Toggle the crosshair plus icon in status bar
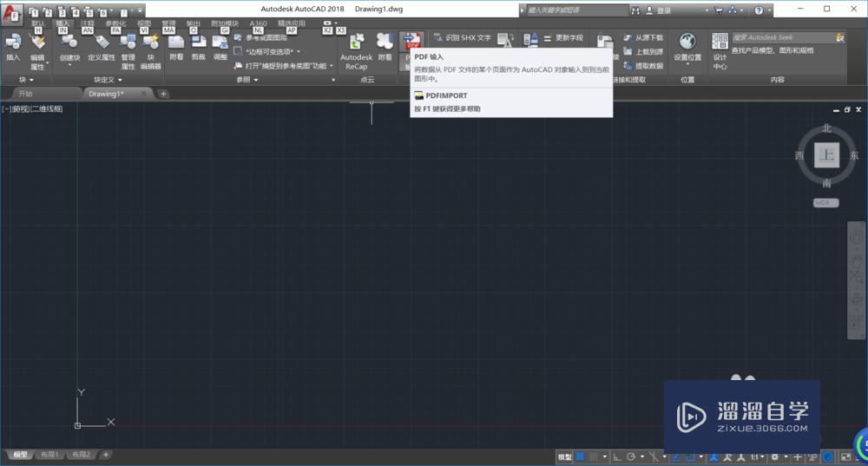868x466 pixels. pyautogui.click(x=798, y=457)
